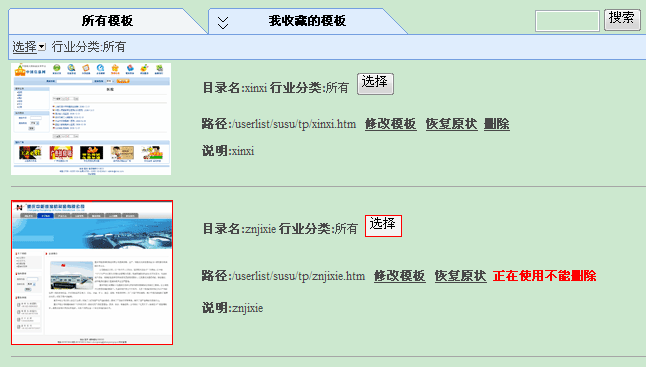Switch to the 所有模板 tab
Screen dimensions: 646x367
coord(107,21)
